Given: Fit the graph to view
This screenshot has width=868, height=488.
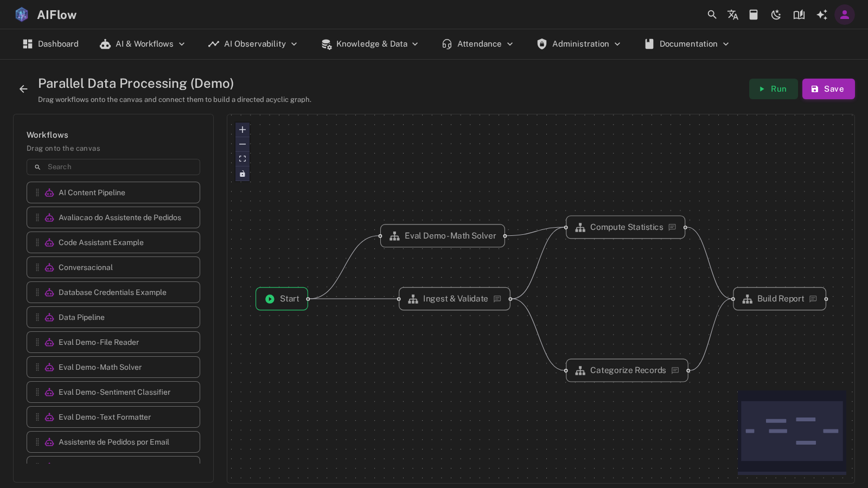Looking at the screenshot, I should pyautogui.click(x=242, y=159).
